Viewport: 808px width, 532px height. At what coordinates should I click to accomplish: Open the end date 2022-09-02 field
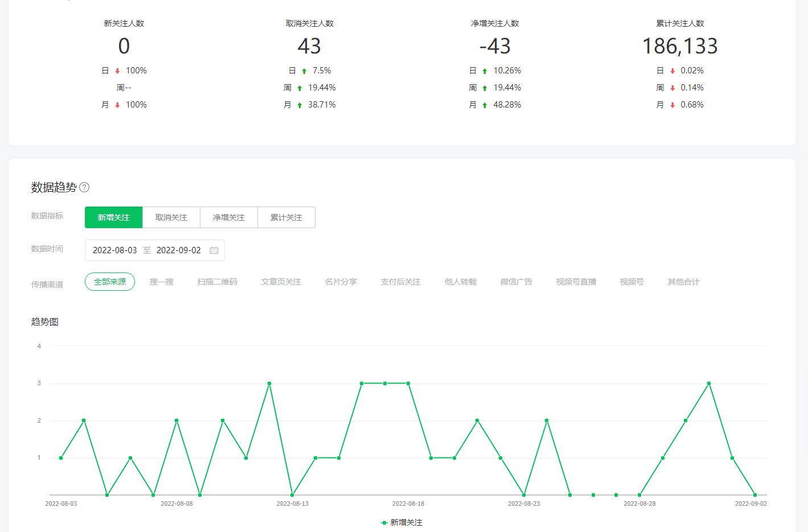[x=179, y=250]
